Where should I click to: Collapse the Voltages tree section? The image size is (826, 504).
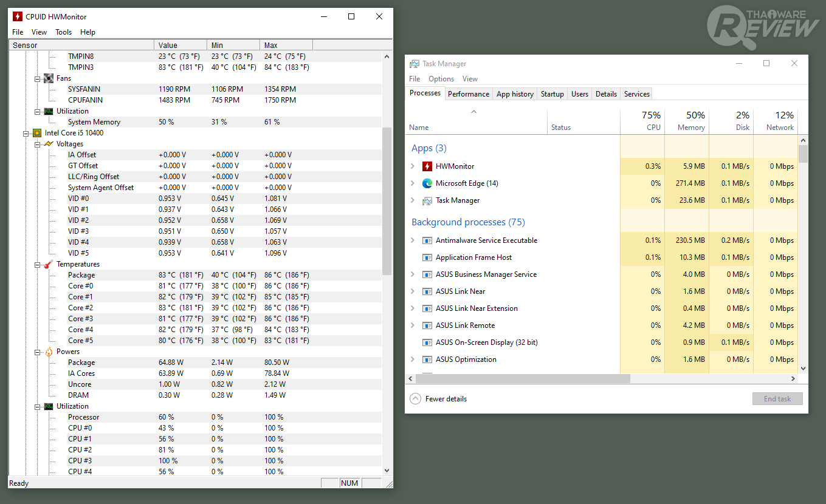(x=38, y=144)
